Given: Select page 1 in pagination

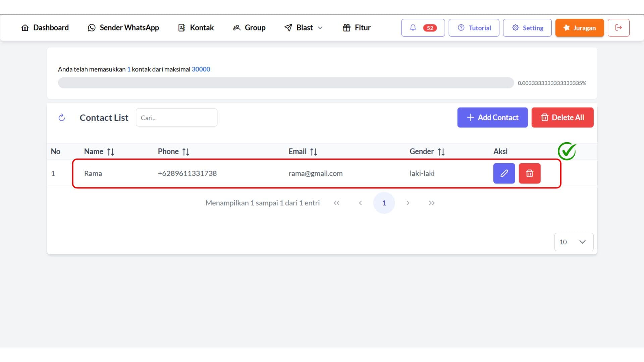Looking at the screenshot, I should pos(384,203).
